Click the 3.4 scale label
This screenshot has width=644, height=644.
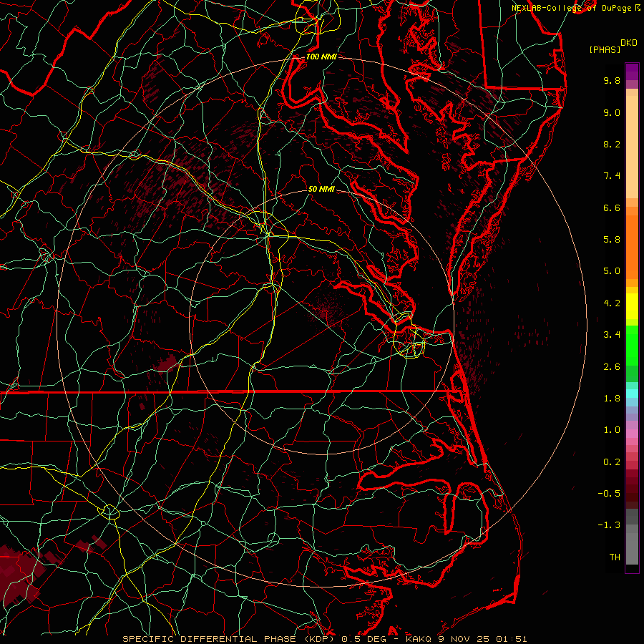[x=612, y=335]
